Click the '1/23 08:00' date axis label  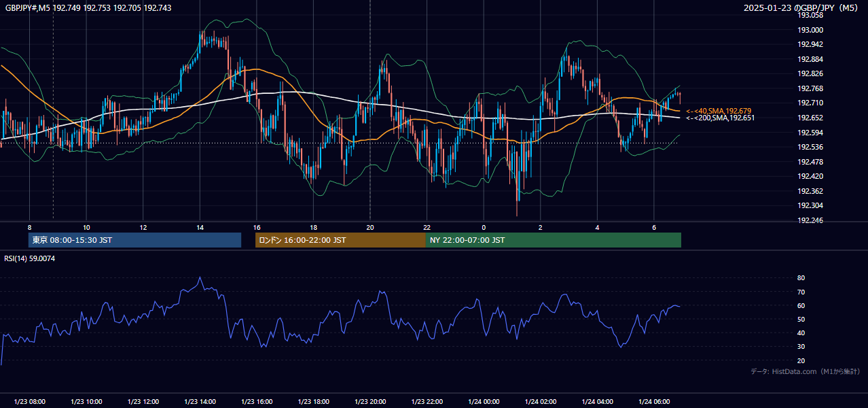(x=29, y=402)
